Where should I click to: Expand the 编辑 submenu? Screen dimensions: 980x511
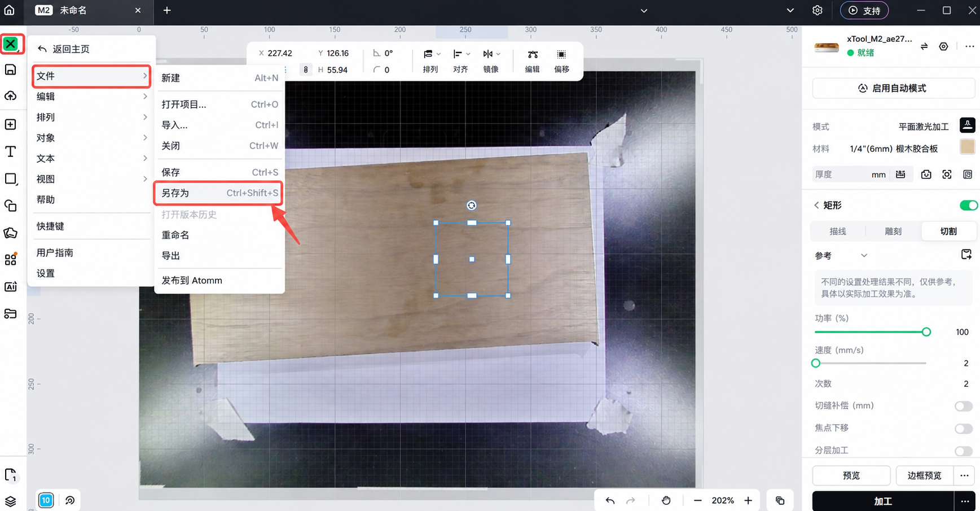pos(91,97)
